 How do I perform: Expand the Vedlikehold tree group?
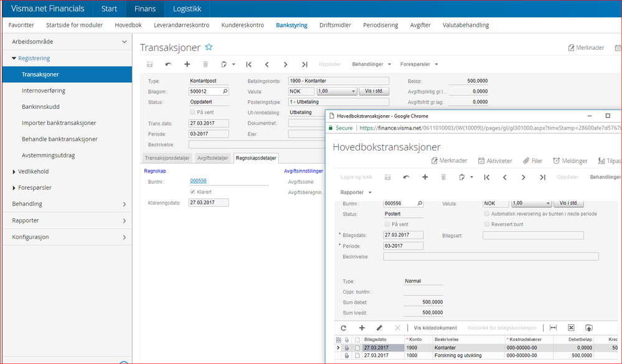[14, 172]
